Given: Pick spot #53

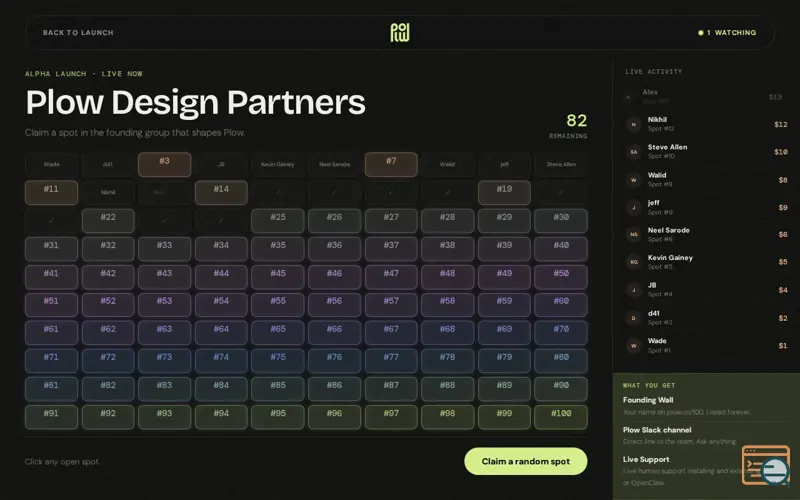Looking at the screenshot, I should pos(164,305).
